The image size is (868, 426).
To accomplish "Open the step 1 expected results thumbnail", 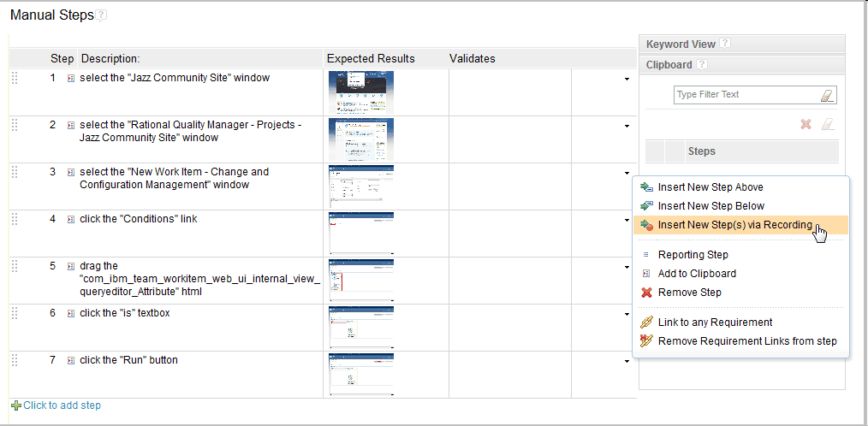I will 361,92.
